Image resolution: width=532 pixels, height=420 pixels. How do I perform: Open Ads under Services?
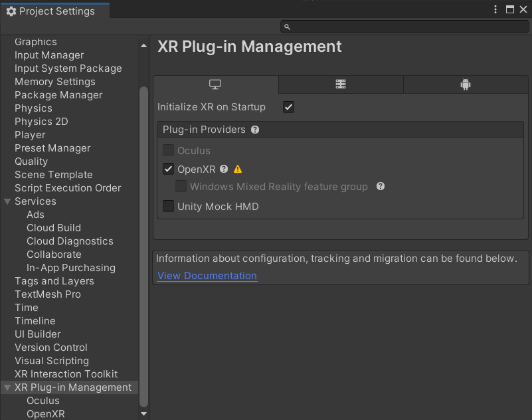coord(35,214)
